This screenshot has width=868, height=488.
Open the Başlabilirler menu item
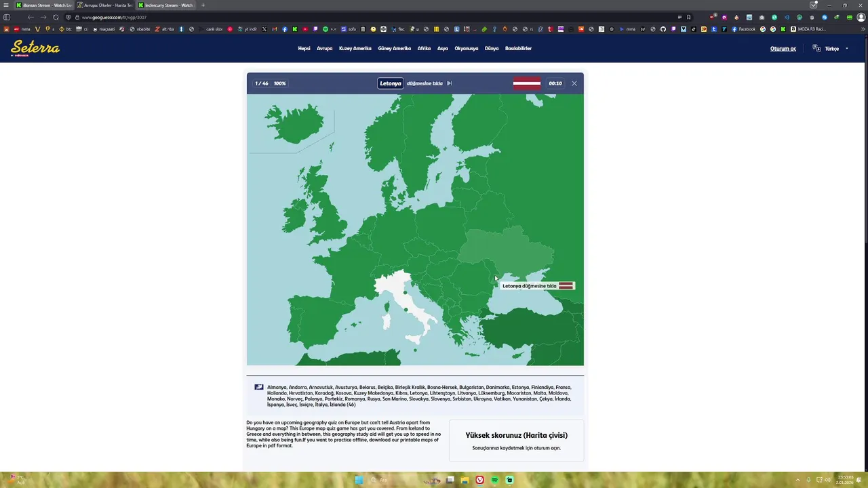coord(518,49)
